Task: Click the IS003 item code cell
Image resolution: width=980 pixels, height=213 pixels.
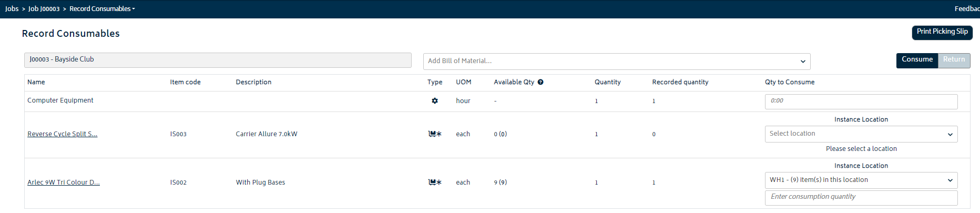Action: tap(178, 134)
